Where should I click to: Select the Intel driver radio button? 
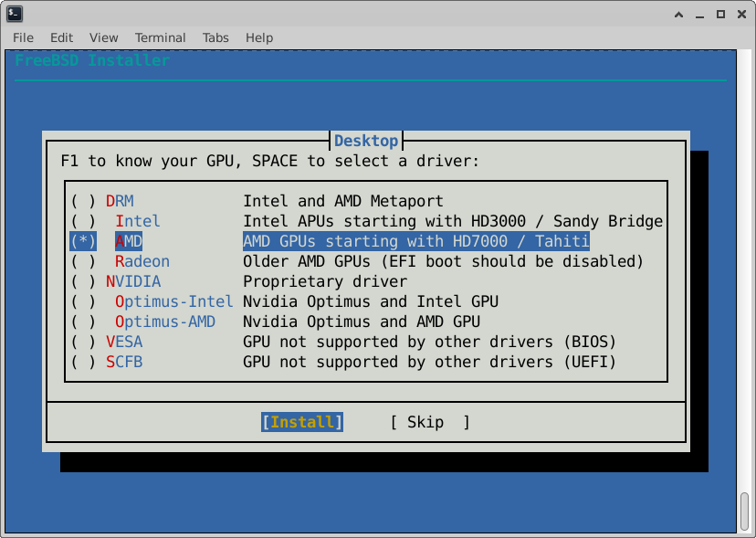pos(83,221)
